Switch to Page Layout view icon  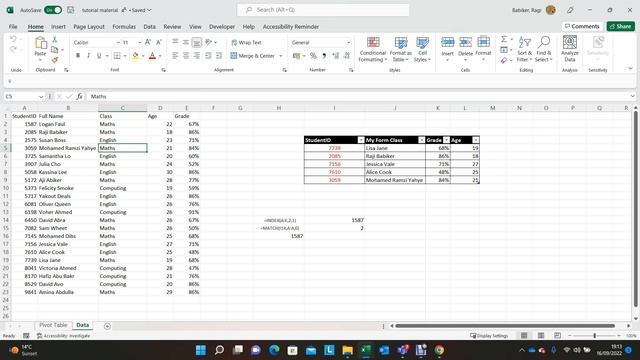(x=541, y=336)
